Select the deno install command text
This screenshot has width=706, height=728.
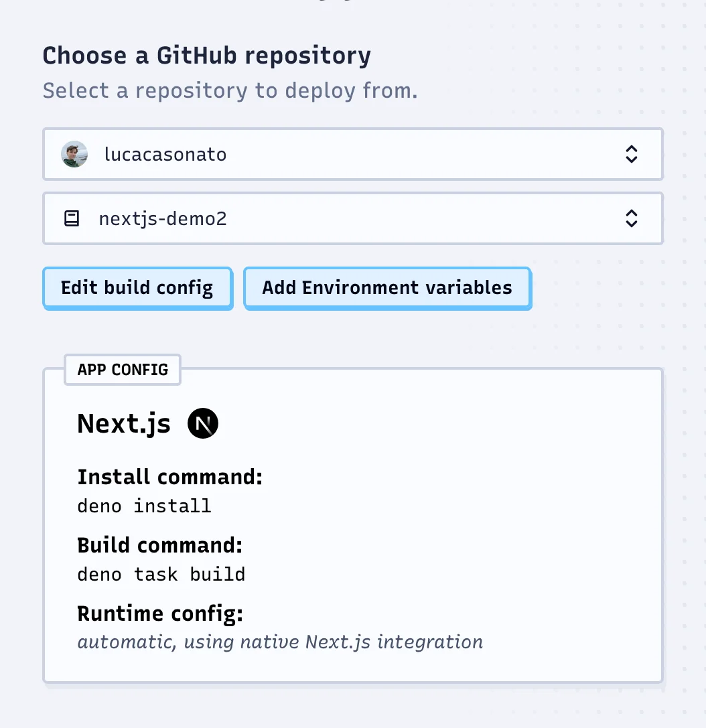tap(144, 506)
